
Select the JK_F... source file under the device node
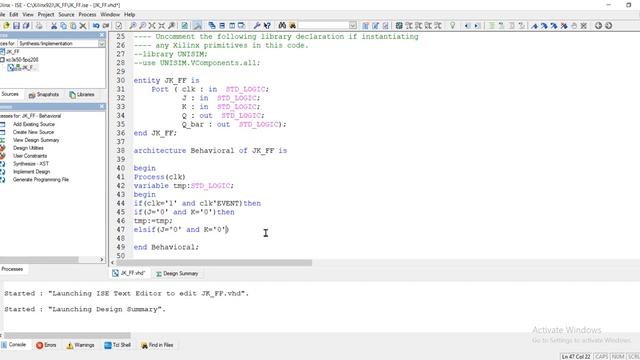pos(23,68)
